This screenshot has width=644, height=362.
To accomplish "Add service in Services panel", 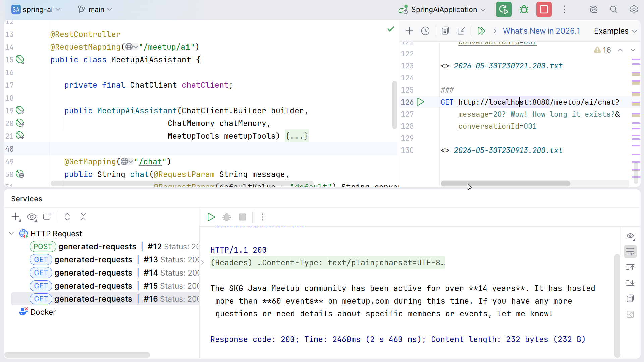I will coord(16,217).
